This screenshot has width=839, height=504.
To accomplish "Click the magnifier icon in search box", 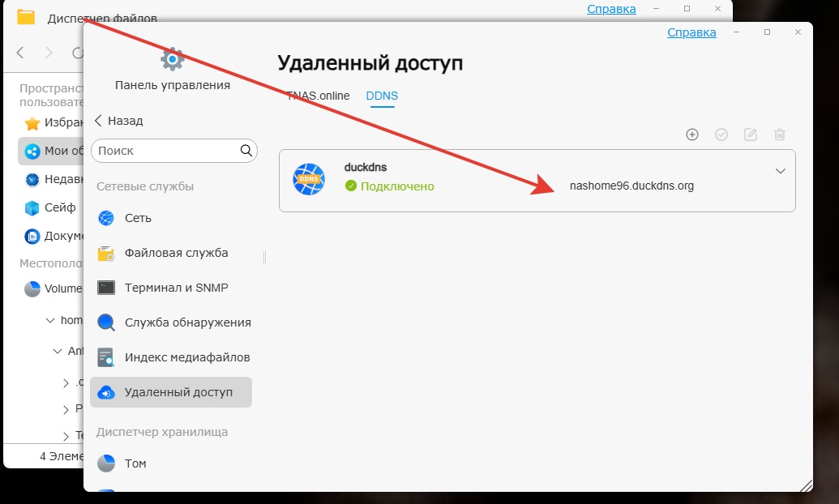I will (x=246, y=151).
